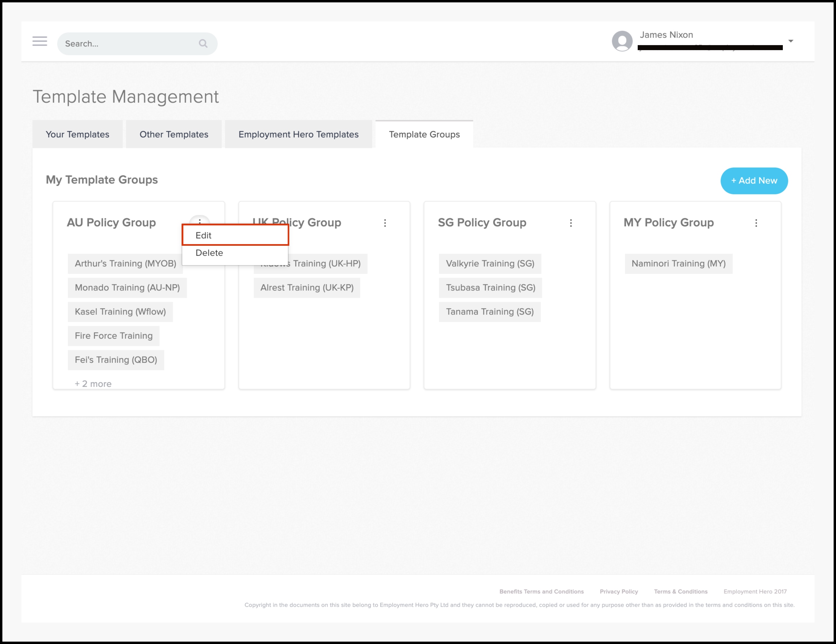Open UK Policy Group kebab menu

click(x=385, y=223)
